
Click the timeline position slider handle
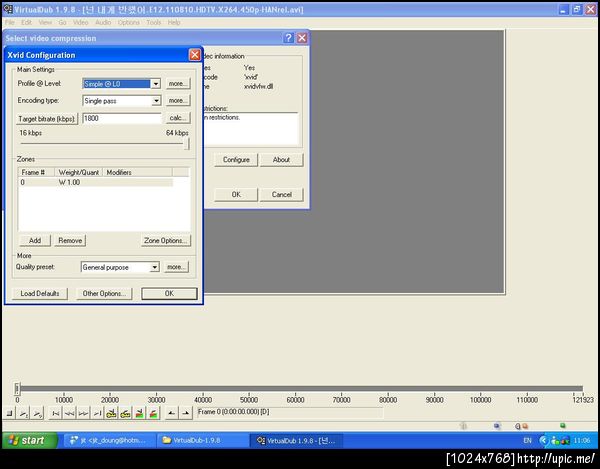17,389
